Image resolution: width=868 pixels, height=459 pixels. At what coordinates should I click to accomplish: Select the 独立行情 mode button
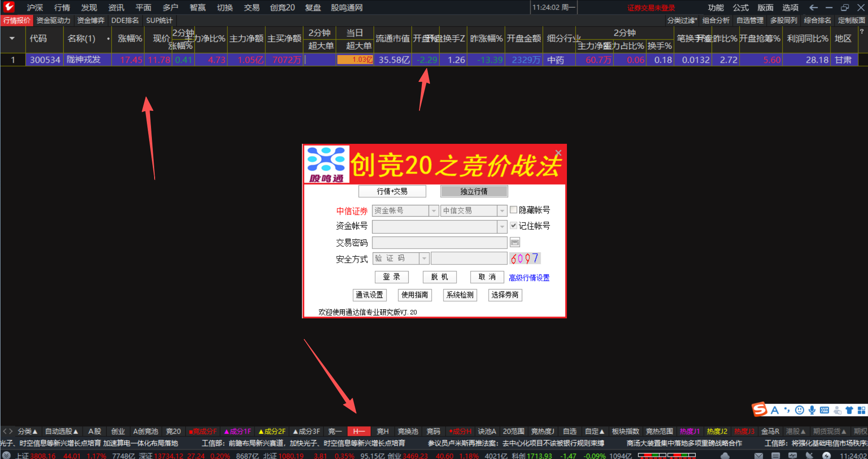(474, 191)
